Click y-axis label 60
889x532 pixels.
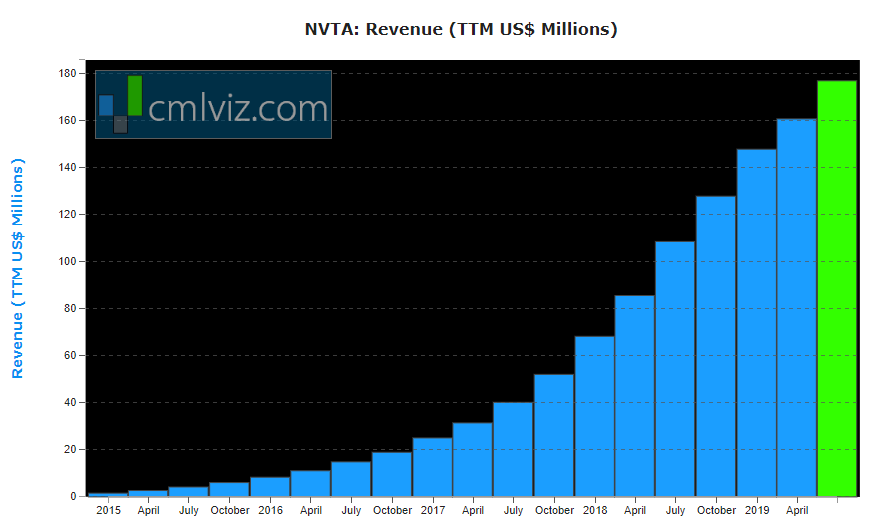pyautogui.click(x=70, y=356)
